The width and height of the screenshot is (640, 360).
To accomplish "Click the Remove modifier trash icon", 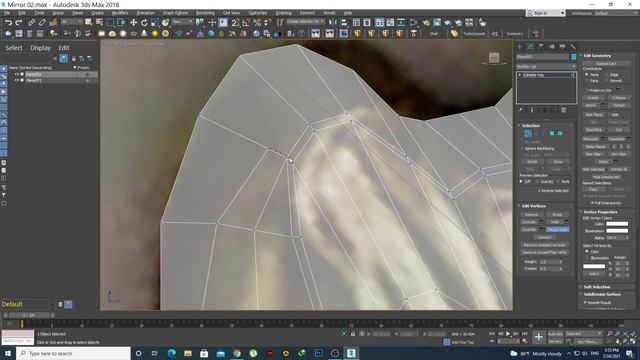I will [564, 110].
